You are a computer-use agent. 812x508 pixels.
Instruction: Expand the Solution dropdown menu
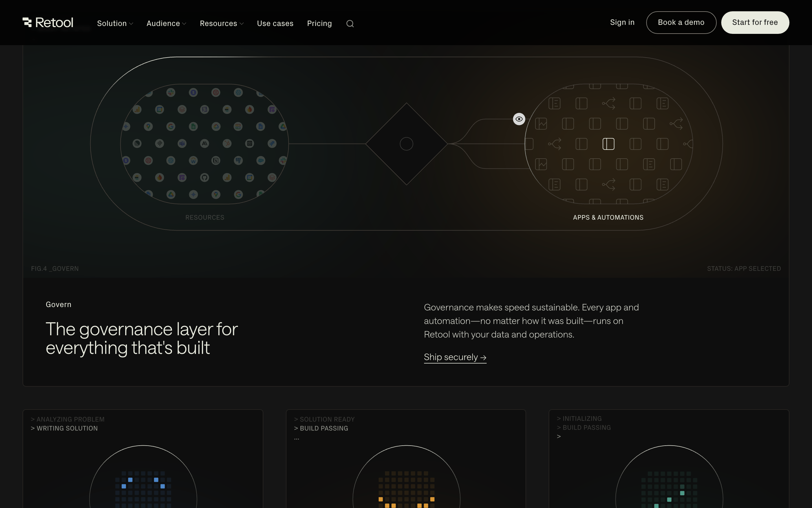115,23
